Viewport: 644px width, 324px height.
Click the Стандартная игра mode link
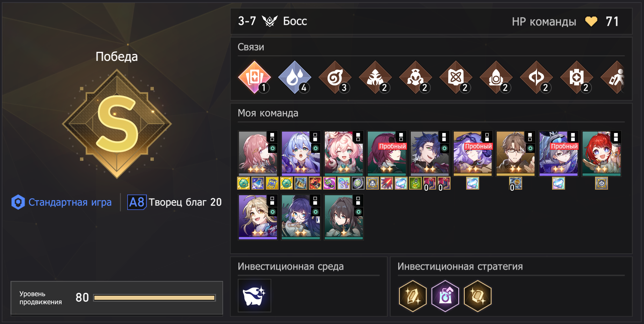coord(70,202)
